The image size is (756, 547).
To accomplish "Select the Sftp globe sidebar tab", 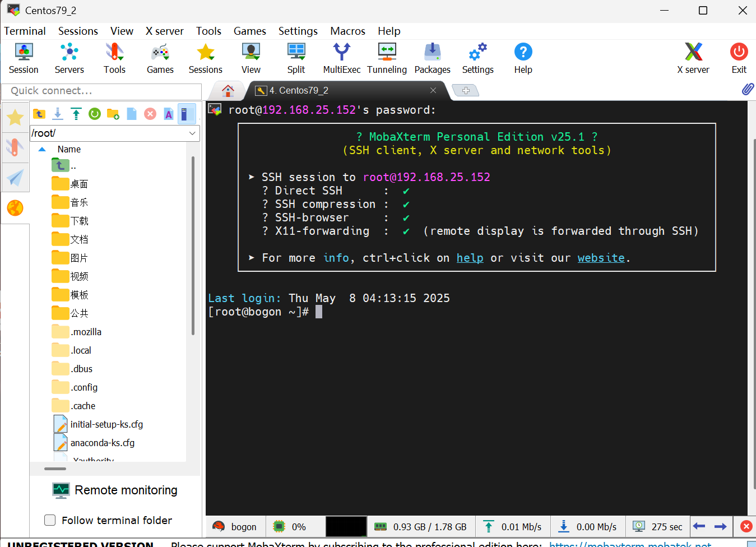I will 15,208.
